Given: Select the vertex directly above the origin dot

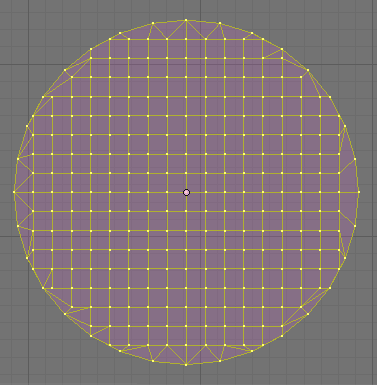Looking at the screenshot, I should pos(186,173).
